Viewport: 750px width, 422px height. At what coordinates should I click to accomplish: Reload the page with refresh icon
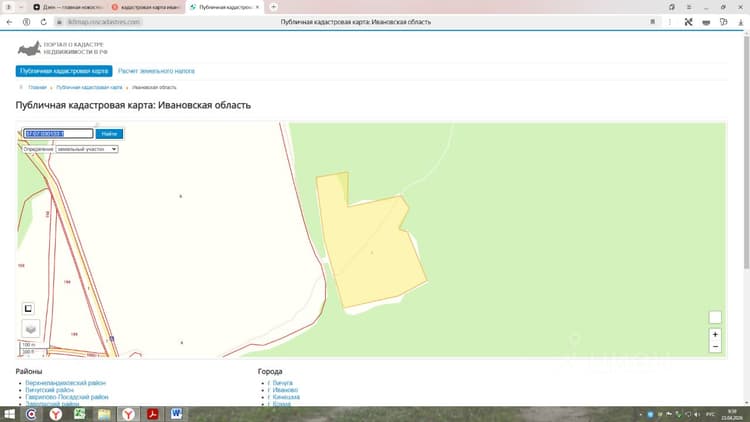point(44,22)
